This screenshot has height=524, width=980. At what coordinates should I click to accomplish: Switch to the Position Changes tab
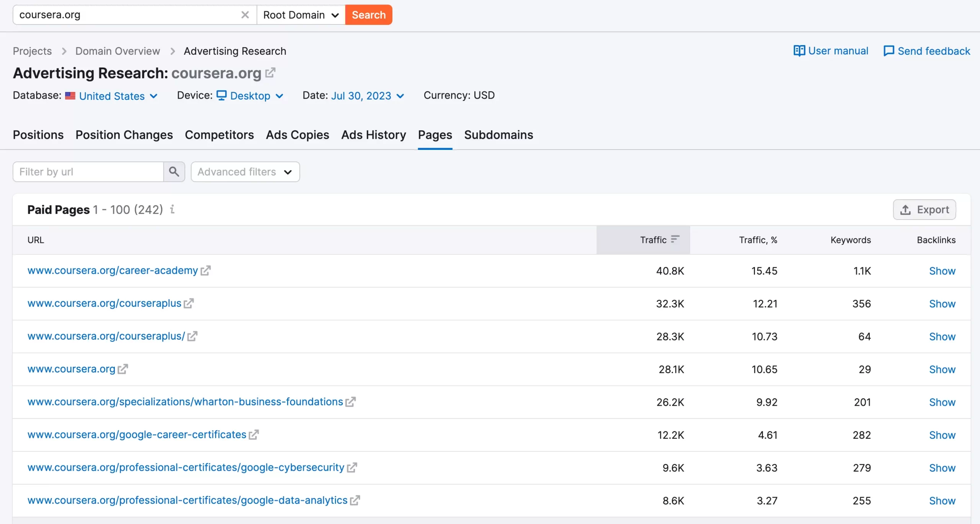[124, 135]
